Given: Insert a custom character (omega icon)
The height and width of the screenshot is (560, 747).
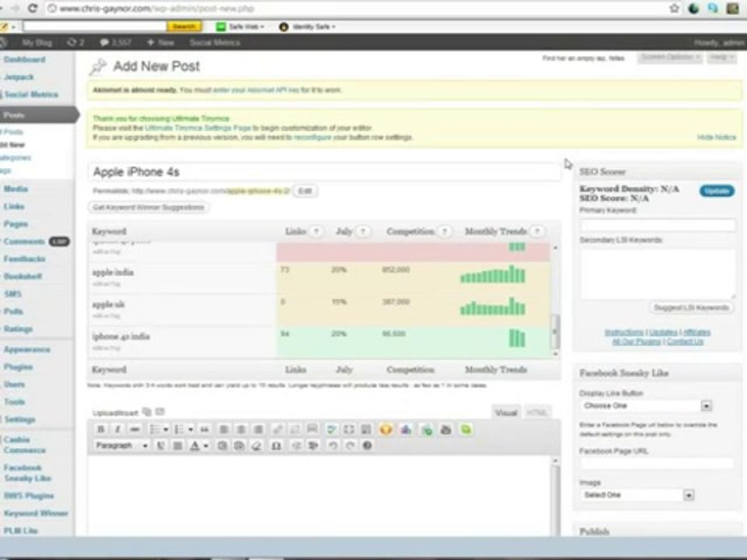Looking at the screenshot, I should [x=275, y=446].
